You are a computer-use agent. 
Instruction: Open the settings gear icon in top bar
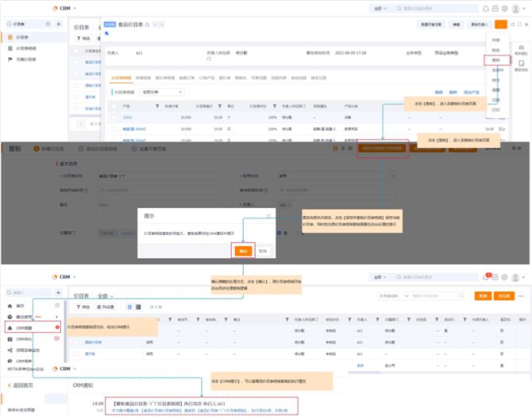tap(505, 8)
